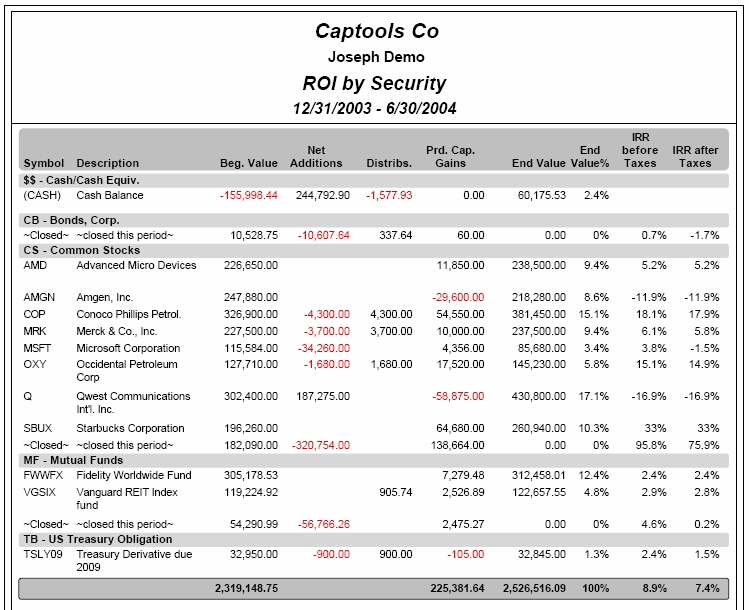Click the SBUX stock symbol
Image resolution: width=749 pixels, height=610 pixels.
(38, 428)
